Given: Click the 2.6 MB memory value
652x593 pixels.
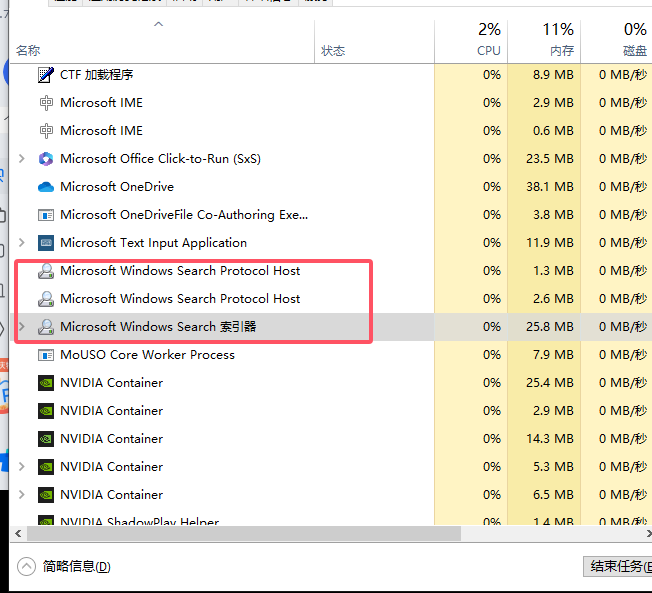Looking at the screenshot, I should click(x=553, y=299).
